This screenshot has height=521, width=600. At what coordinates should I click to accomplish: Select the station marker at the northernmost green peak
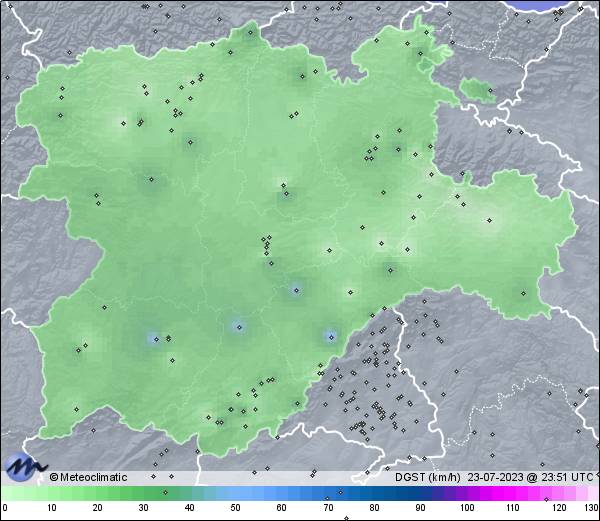[251, 33]
